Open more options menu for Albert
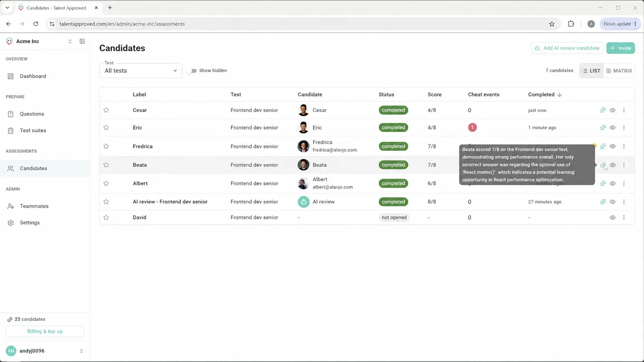Image resolution: width=644 pixels, height=362 pixels. click(624, 183)
